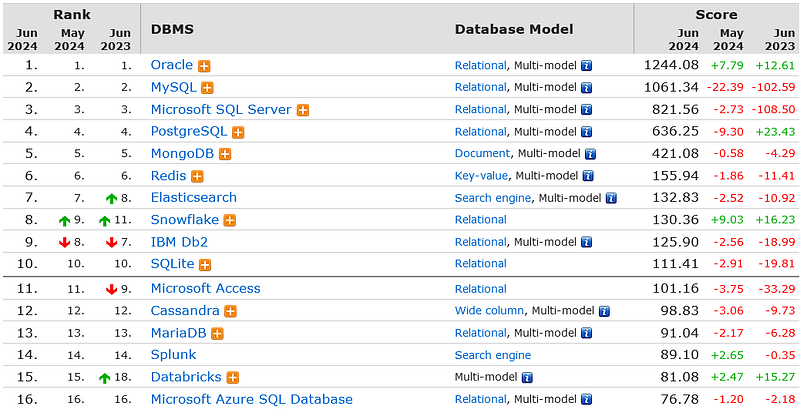
Task: Open the Microsoft Access link
Action: pyautogui.click(x=206, y=289)
